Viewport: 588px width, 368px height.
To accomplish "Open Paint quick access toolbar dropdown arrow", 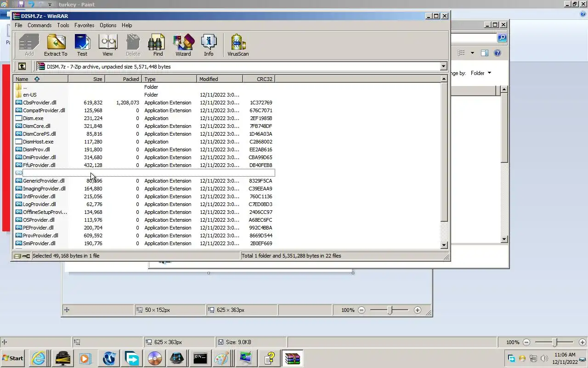I will point(50,5).
